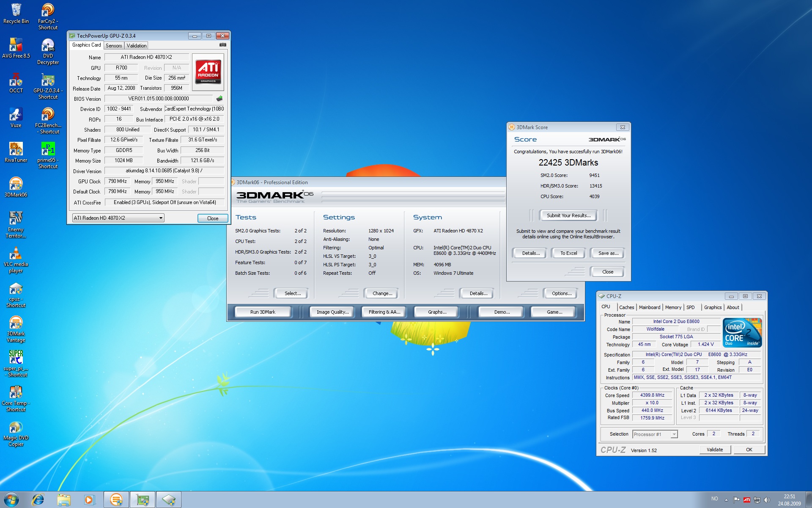
Task: Click the volume speaker tray icon
Action: pyautogui.click(x=767, y=500)
